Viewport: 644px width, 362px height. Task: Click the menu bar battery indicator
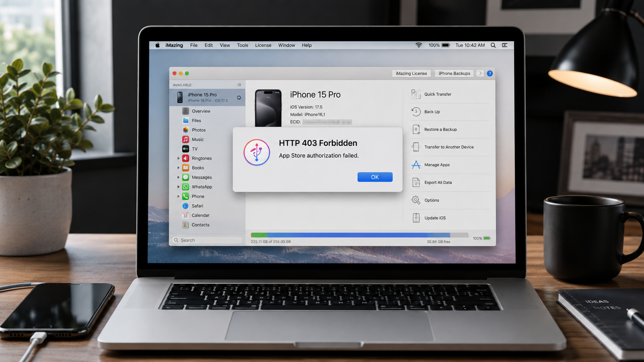[439, 45]
